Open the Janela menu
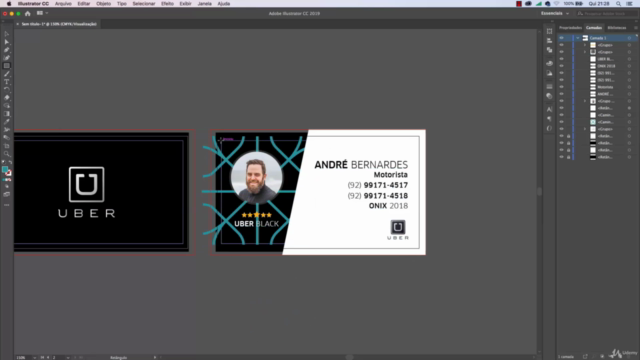 [204, 4]
